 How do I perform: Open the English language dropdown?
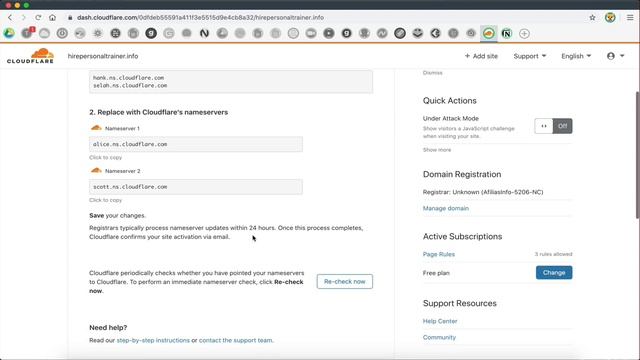pyautogui.click(x=576, y=56)
